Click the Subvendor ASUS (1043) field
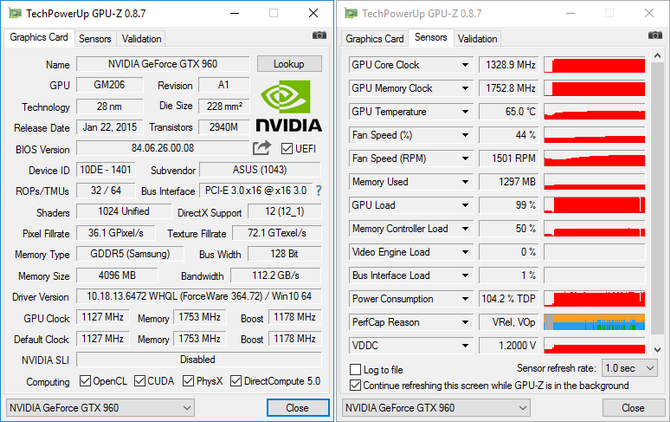Screen dimensions: 670x422 pyautogui.click(x=260, y=170)
